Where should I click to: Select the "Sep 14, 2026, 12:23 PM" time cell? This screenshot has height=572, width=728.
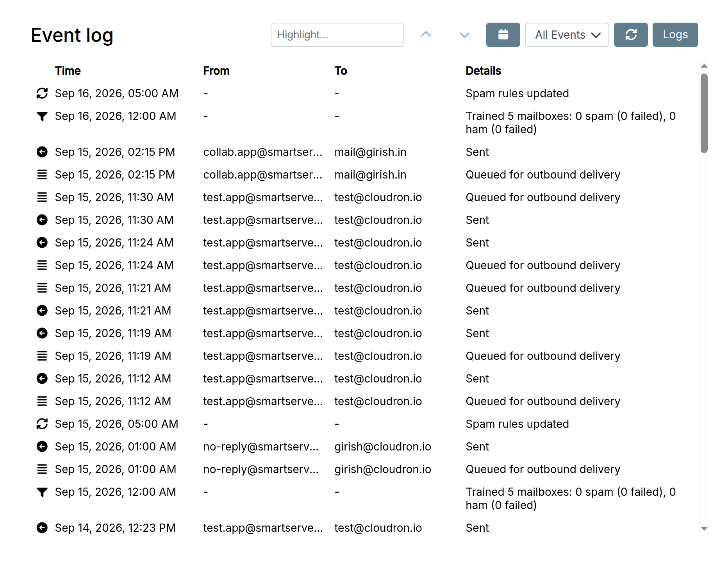coord(115,528)
